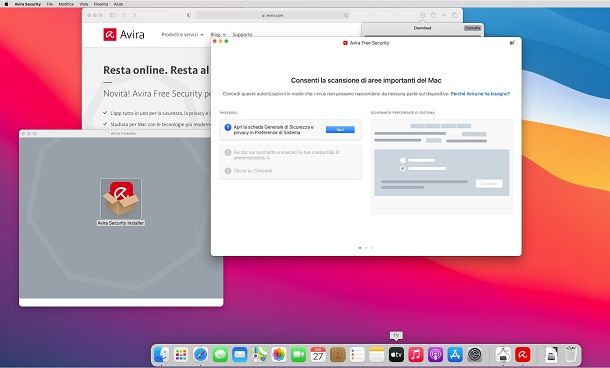
Task: Open a new tab in Safari
Action: pos(443,15)
